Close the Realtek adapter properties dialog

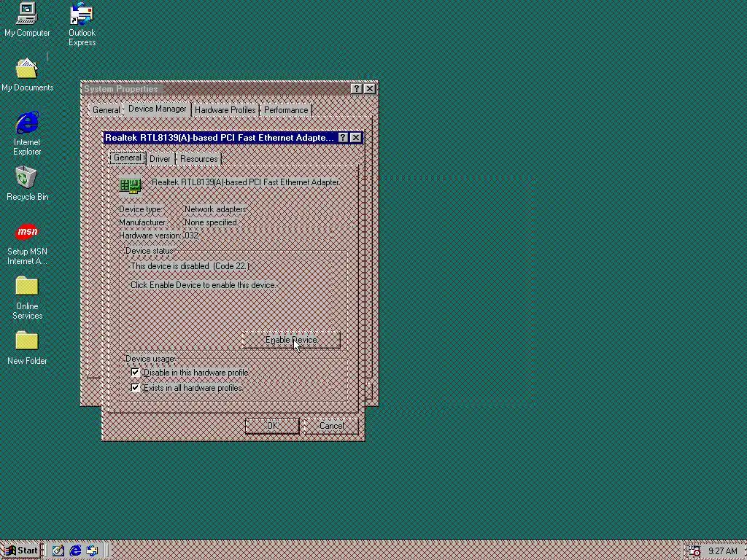[x=355, y=138]
